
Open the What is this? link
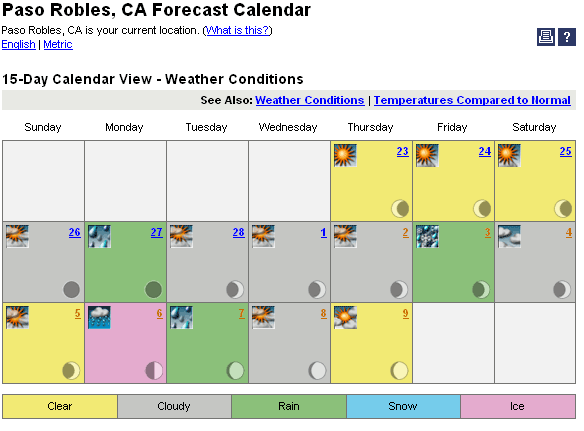click(238, 30)
